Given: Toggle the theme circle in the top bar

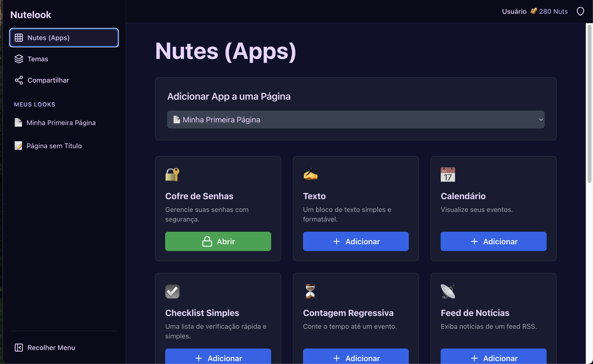Looking at the screenshot, I should [580, 11].
